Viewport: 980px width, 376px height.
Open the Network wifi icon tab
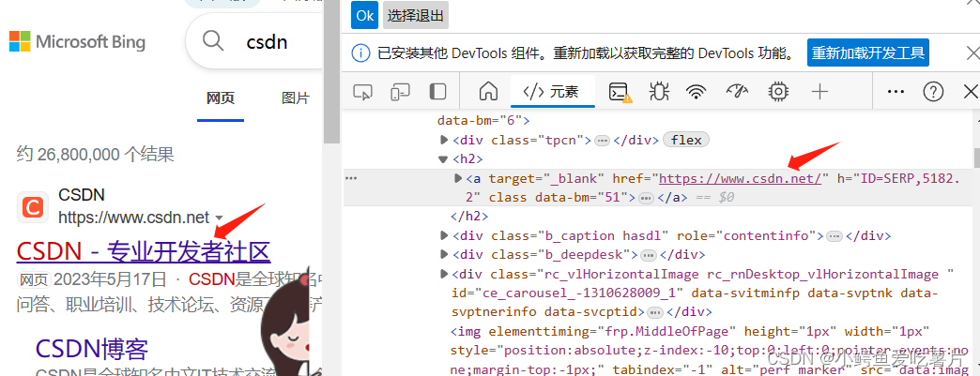pos(695,93)
